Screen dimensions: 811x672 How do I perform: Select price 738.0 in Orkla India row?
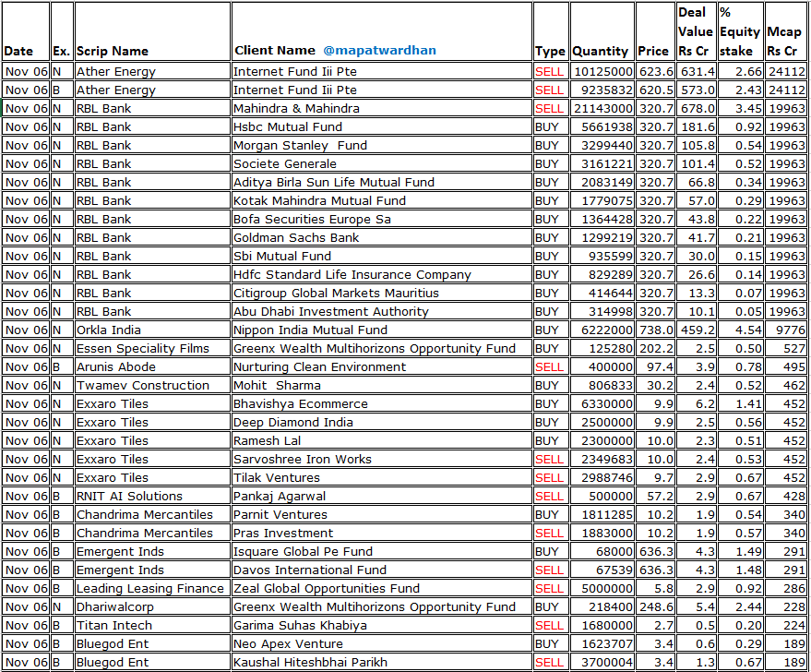[x=655, y=330]
